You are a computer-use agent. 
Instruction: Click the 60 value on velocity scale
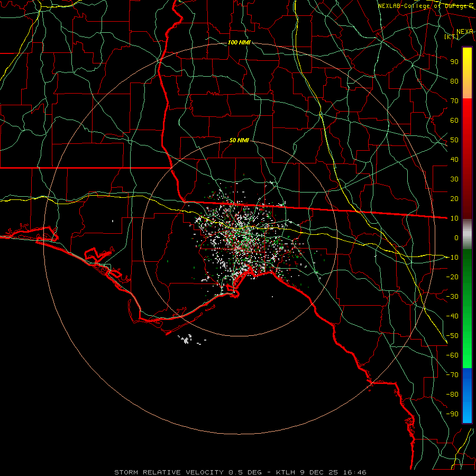pos(454,121)
